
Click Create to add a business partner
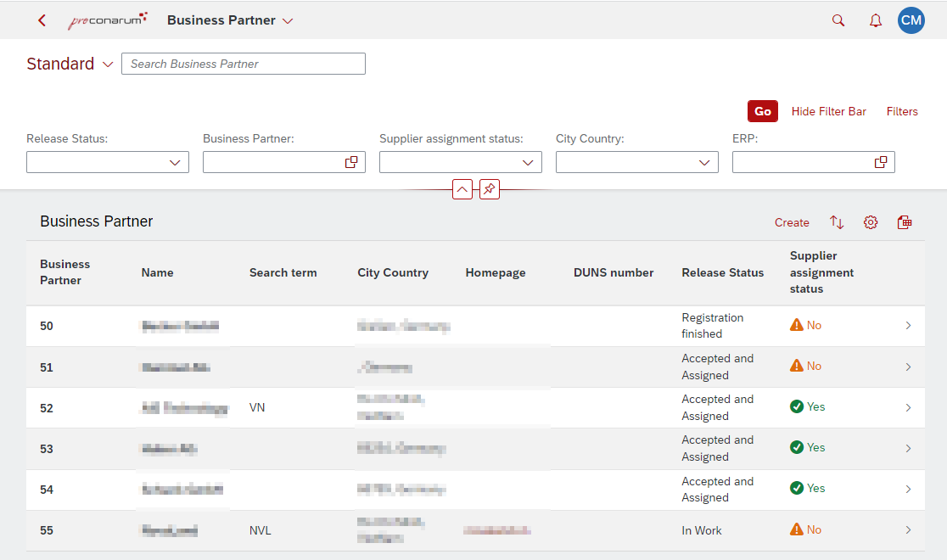click(791, 222)
